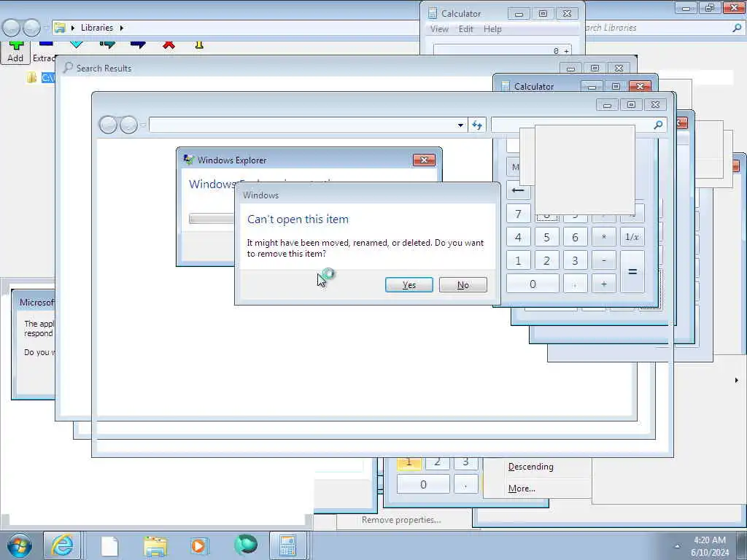
Task: Click No in the Can't open this item dialog
Action: click(462, 285)
